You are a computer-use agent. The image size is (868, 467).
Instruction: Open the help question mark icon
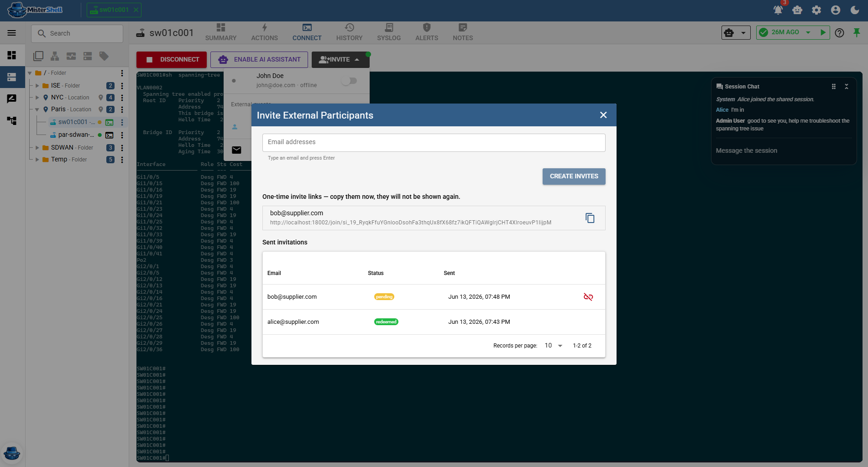coord(839,33)
